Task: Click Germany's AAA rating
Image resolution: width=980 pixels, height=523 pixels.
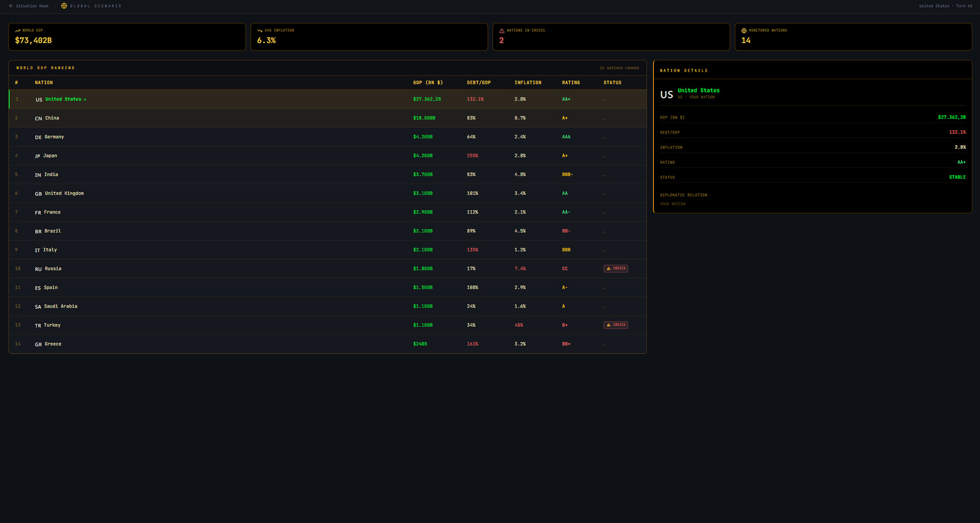Action: [x=566, y=137]
